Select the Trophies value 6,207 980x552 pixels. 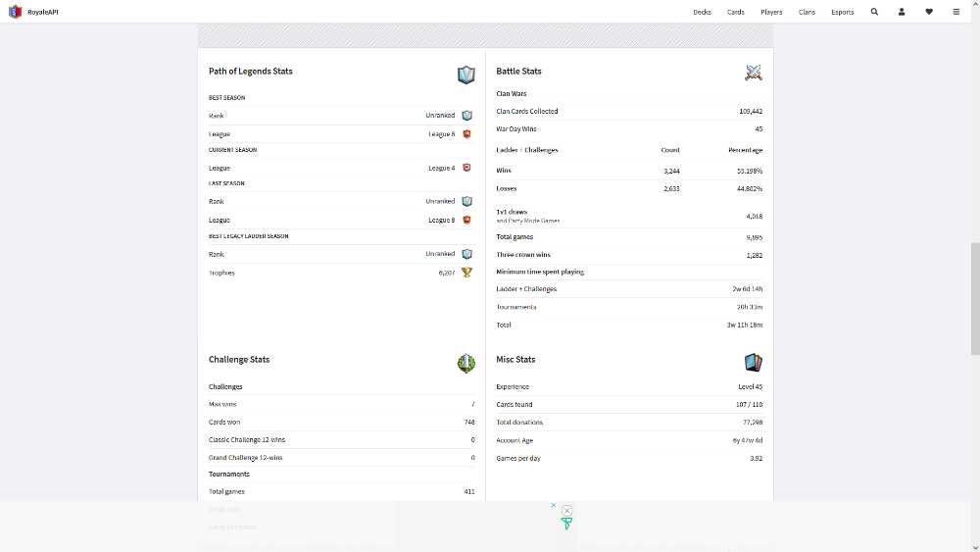coord(447,273)
